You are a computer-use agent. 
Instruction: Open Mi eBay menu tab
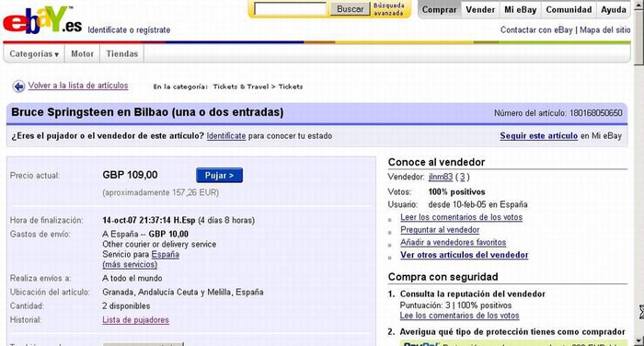click(x=521, y=10)
